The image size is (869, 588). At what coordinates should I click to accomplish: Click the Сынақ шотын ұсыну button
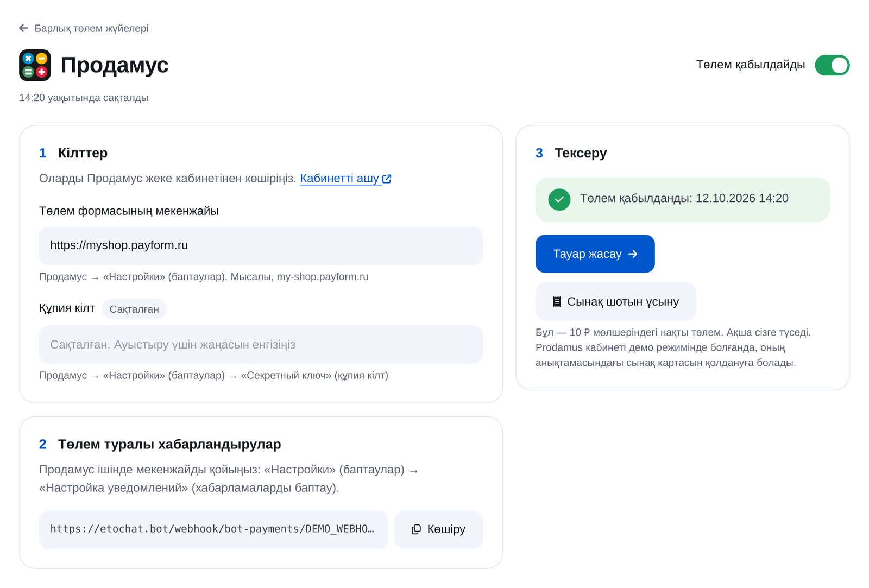(615, 301)
